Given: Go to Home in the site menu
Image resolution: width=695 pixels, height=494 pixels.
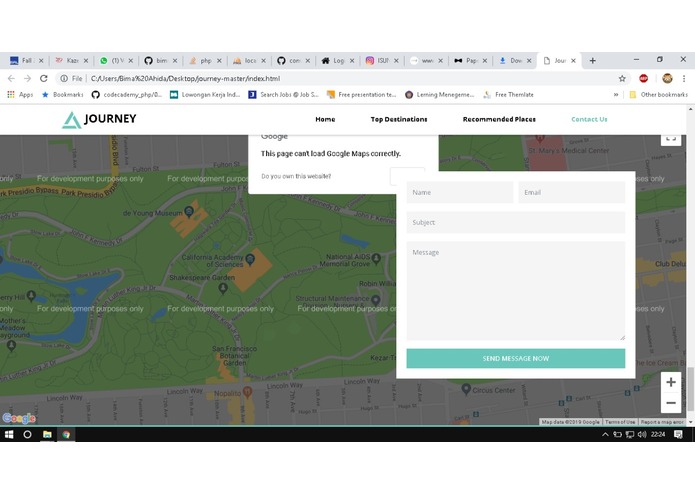Looking at the screenshot, I should [325, 119].
